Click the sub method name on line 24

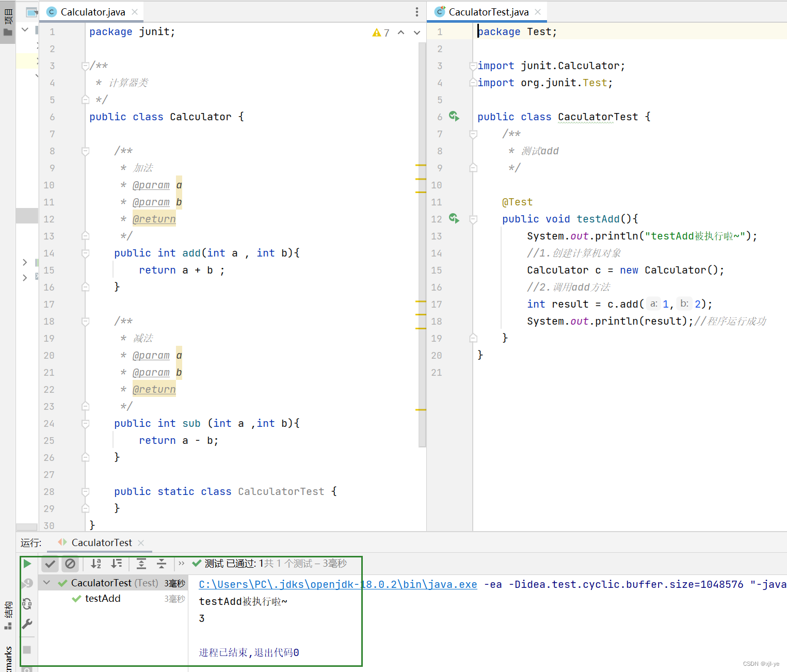(191, 424)
